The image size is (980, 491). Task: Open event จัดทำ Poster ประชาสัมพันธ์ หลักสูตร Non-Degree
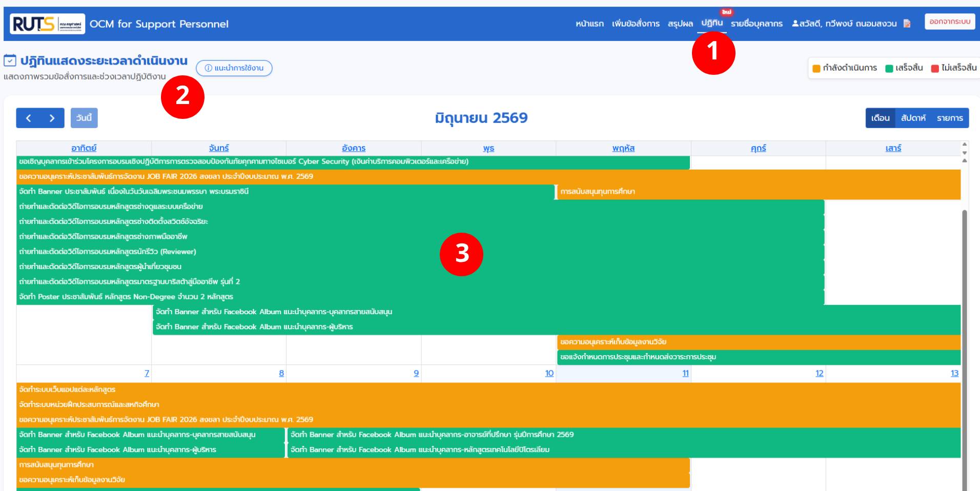420,297
